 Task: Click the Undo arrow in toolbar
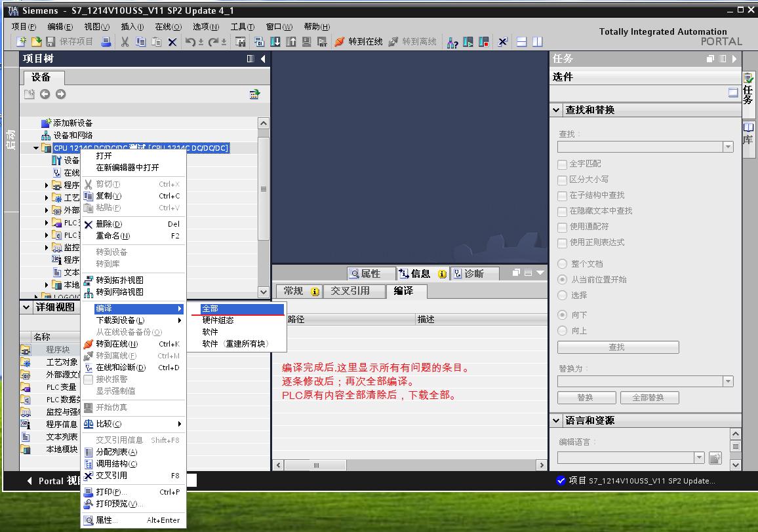pos(190,42)
